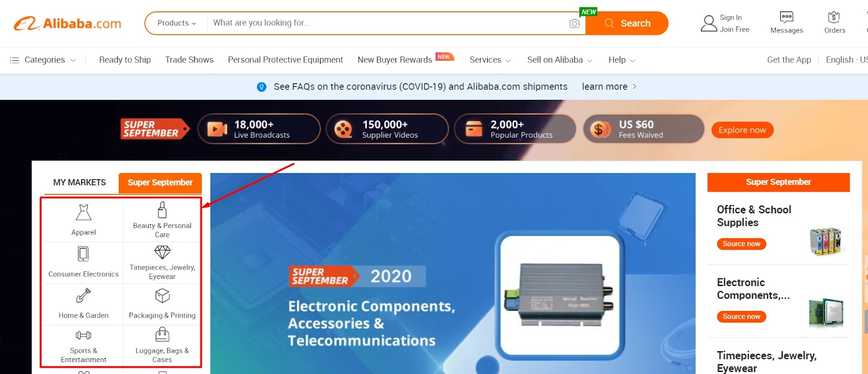
Task: Switch to the MY MARKETS tab
Action: (79, 182)
